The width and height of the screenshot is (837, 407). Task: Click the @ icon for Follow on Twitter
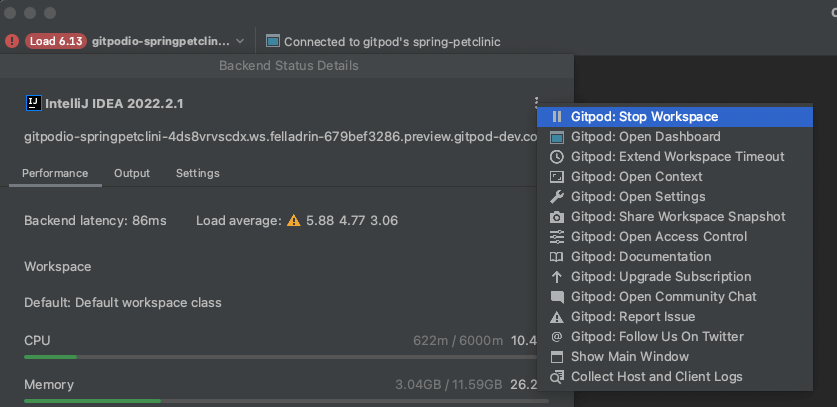557,336
